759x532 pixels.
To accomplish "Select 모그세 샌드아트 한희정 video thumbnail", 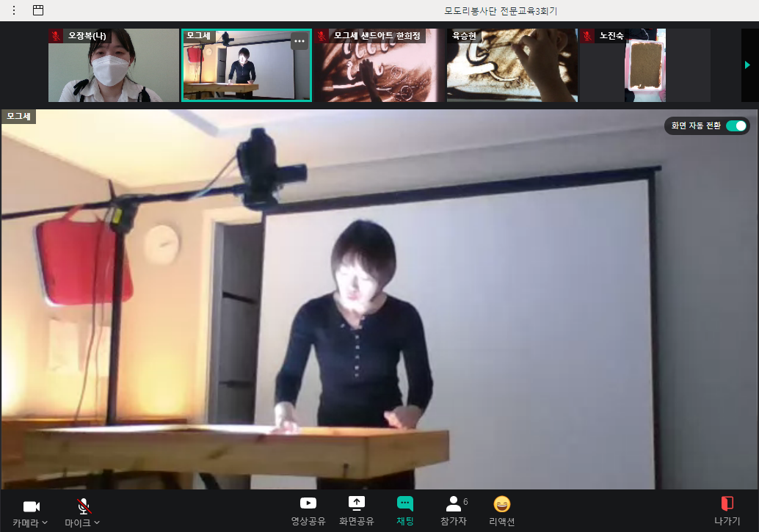I will (x=379, y=65).
